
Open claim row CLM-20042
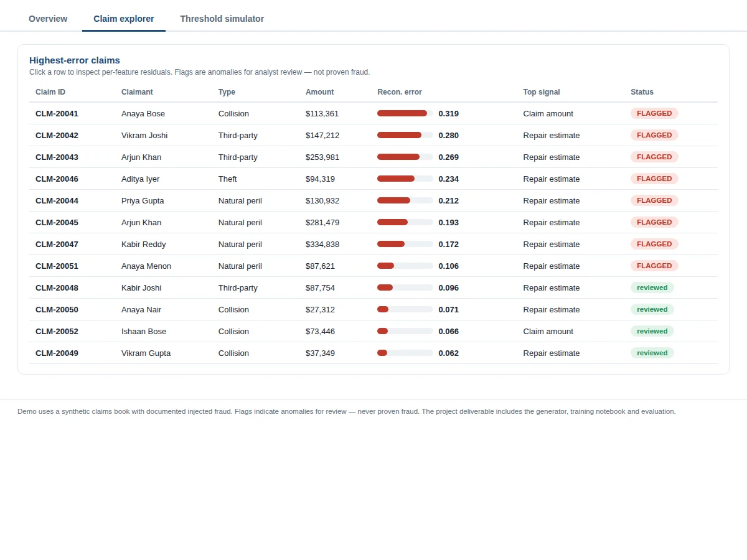(x=374, y=135)
